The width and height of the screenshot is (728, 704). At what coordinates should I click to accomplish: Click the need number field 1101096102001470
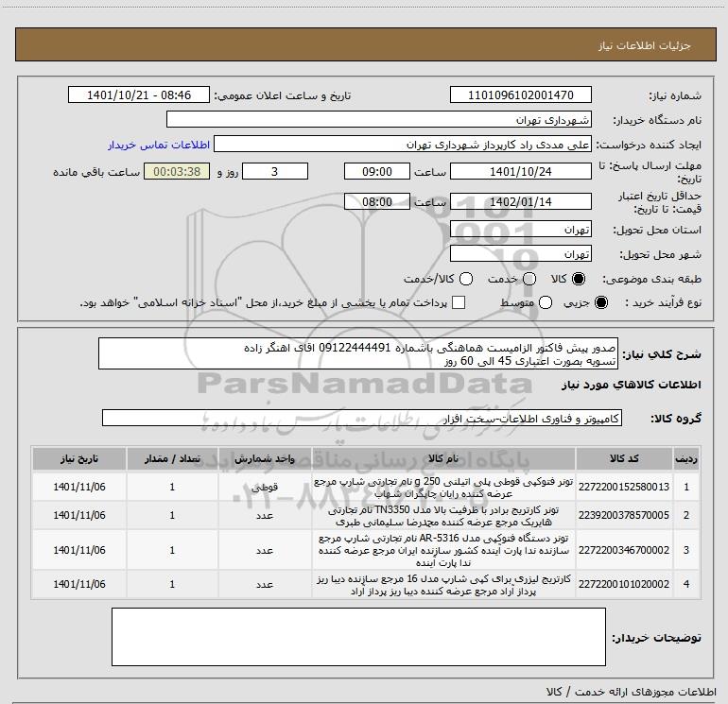click(x=520, y=95)
